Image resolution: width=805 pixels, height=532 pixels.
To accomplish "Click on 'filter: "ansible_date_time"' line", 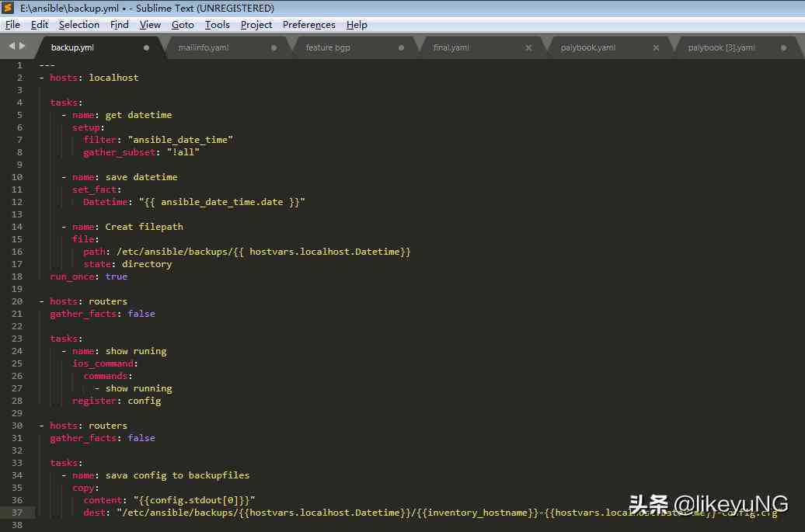I will pyautogui.click(x=159, y=140).
